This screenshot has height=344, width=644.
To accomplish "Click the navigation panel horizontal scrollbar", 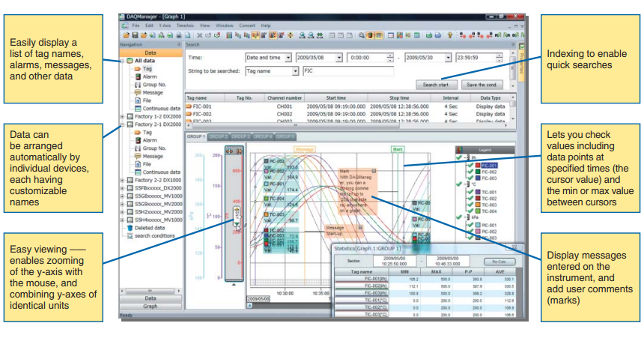I will [x=151, y=291].
